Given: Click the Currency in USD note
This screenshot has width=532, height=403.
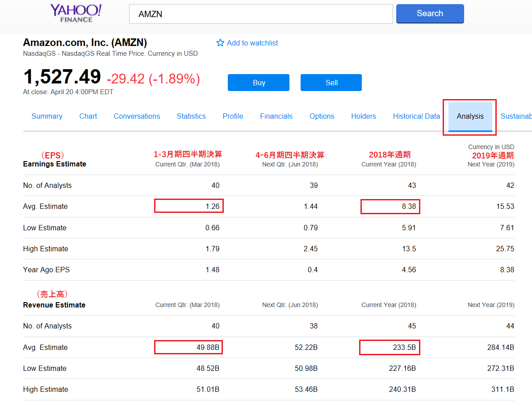Looking at the screenshot, I should 491,147.
